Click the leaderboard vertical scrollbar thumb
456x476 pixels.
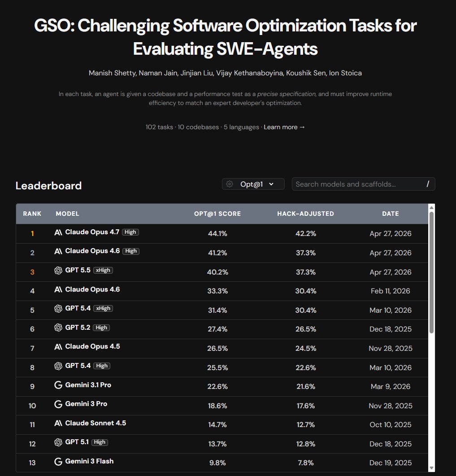(x=431, y=272)
